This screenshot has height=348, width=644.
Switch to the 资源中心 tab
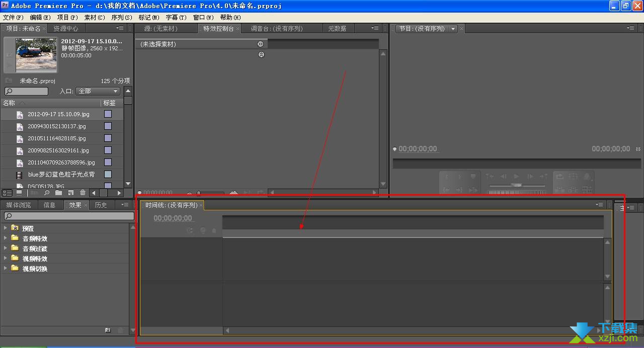pyautogui.click(x=66, y=29)
